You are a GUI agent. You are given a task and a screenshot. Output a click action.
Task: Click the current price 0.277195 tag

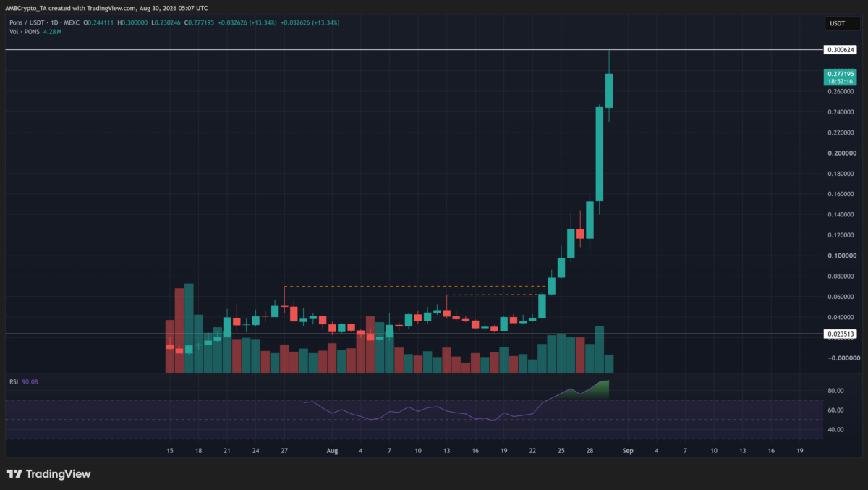841,77
